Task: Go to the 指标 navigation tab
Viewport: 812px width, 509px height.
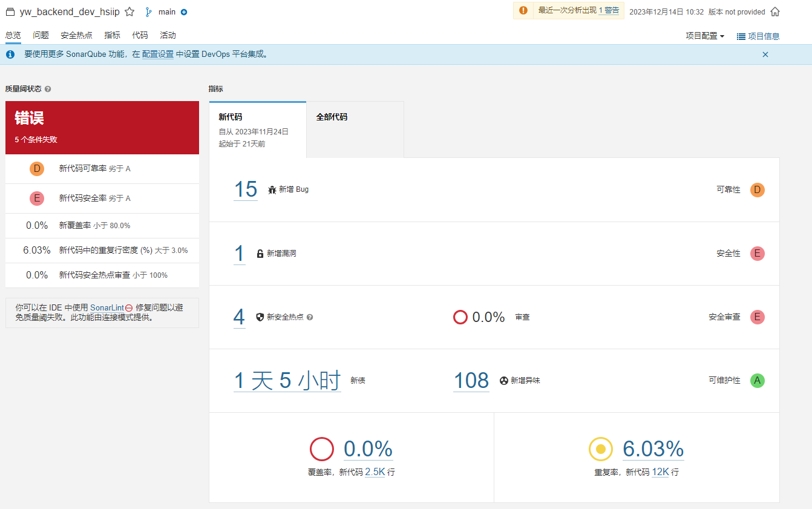Action: point(112,36)
